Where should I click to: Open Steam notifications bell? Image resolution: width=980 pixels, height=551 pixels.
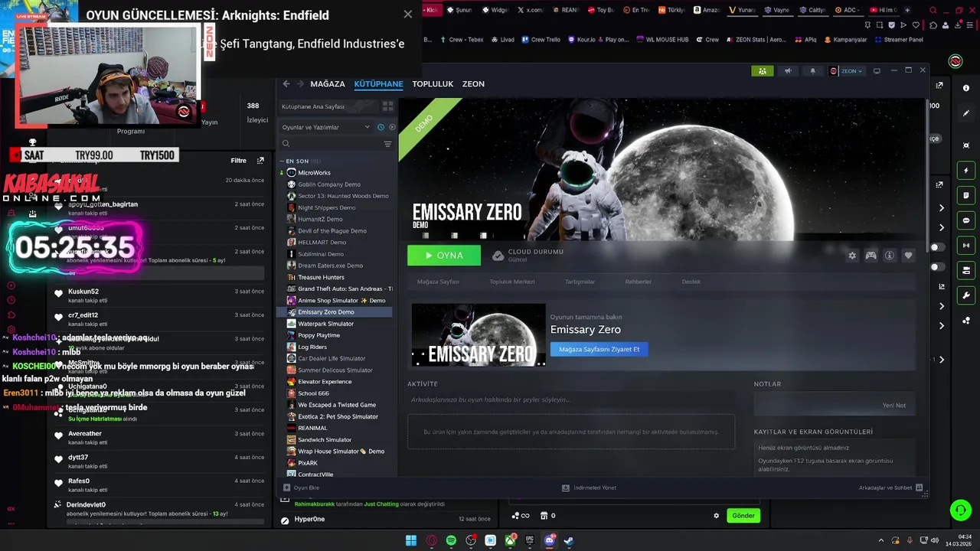(812, 71)
